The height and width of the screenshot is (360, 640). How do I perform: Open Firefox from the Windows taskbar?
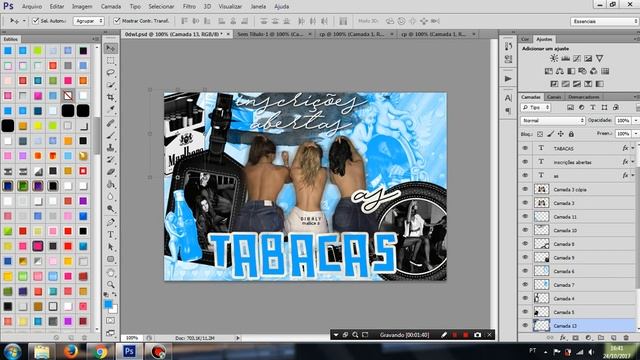pos(71,351)
